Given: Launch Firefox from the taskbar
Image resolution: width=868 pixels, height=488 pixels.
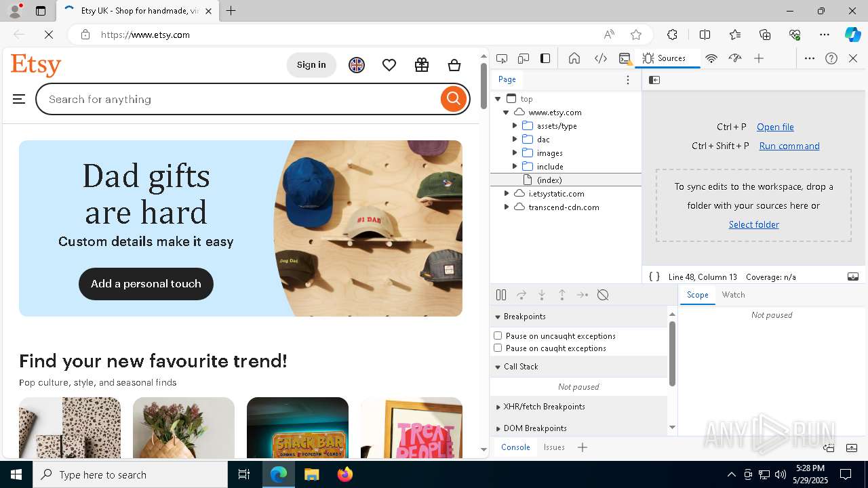Looking at the screenshot, I should (345, 474).
